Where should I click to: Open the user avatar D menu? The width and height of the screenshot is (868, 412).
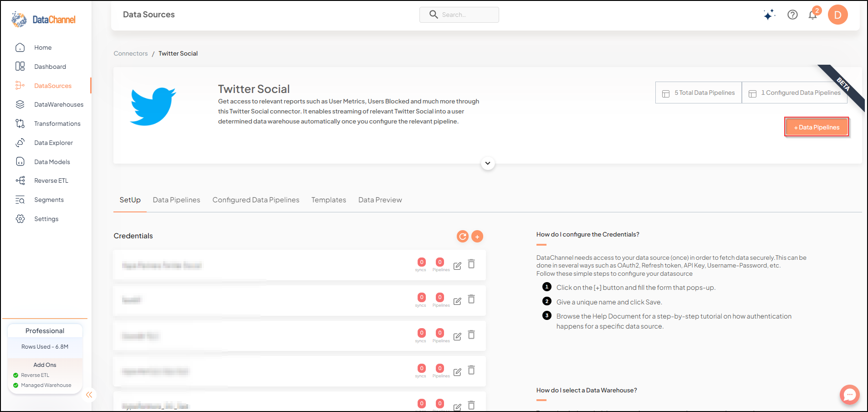coord(838,15)
